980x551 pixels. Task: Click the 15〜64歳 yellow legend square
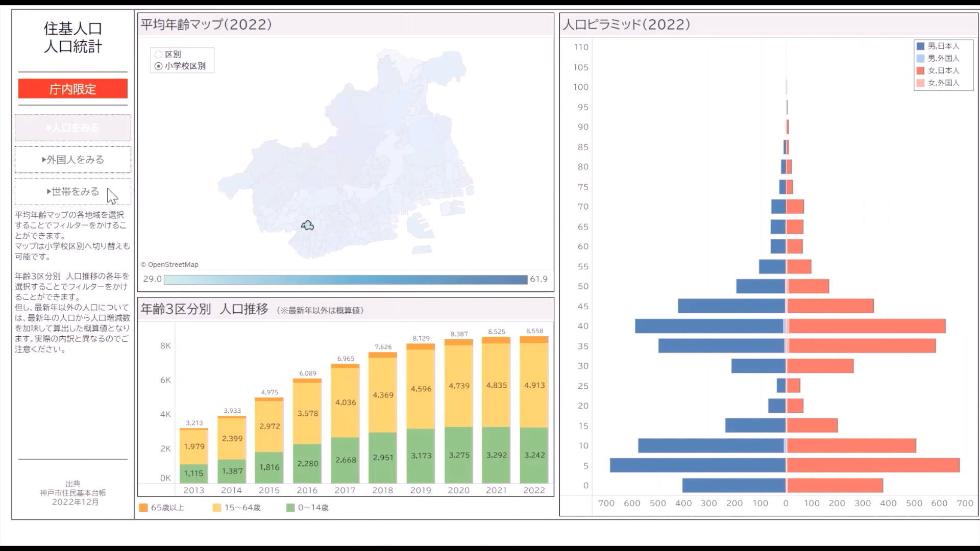point(217,508)
